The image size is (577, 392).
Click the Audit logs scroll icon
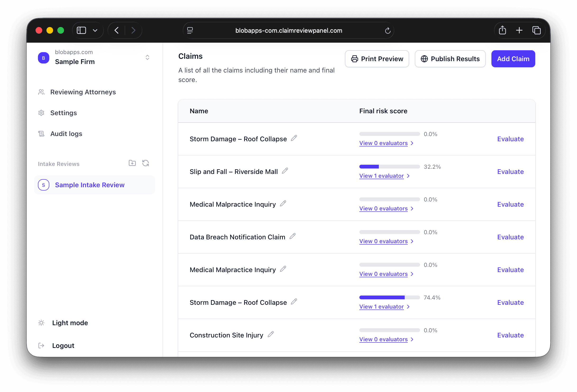tap(41, 134)
